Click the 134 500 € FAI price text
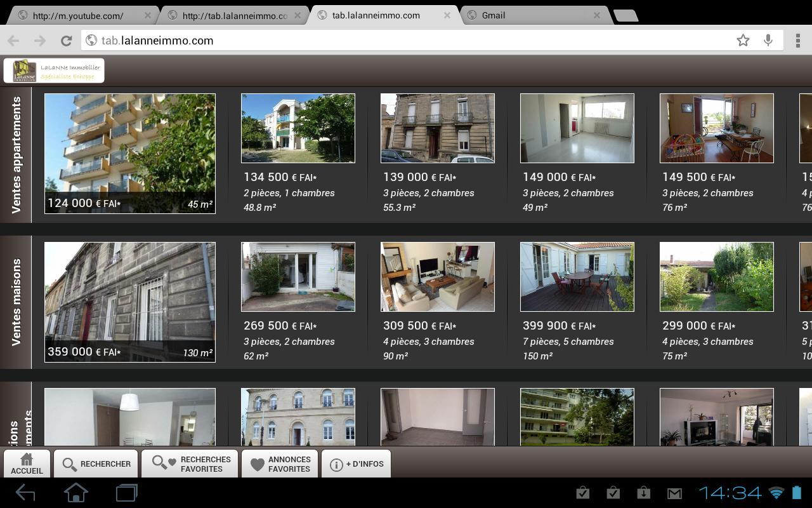812x508 pixels. click(280, 177)
